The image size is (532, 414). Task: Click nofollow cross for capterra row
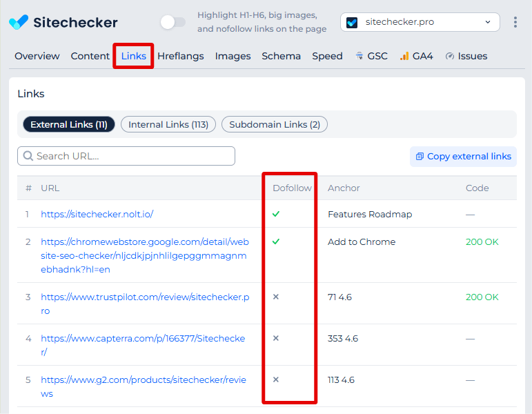pyautogui.click(x=276, y=338)
